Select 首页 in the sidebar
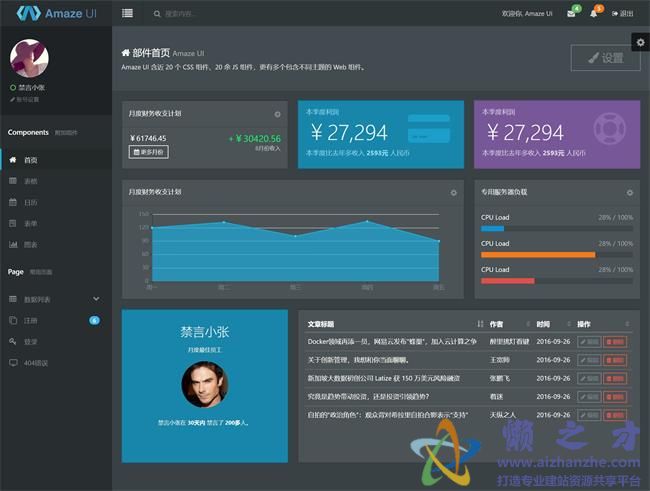650x491 pixels. [30, 160]
